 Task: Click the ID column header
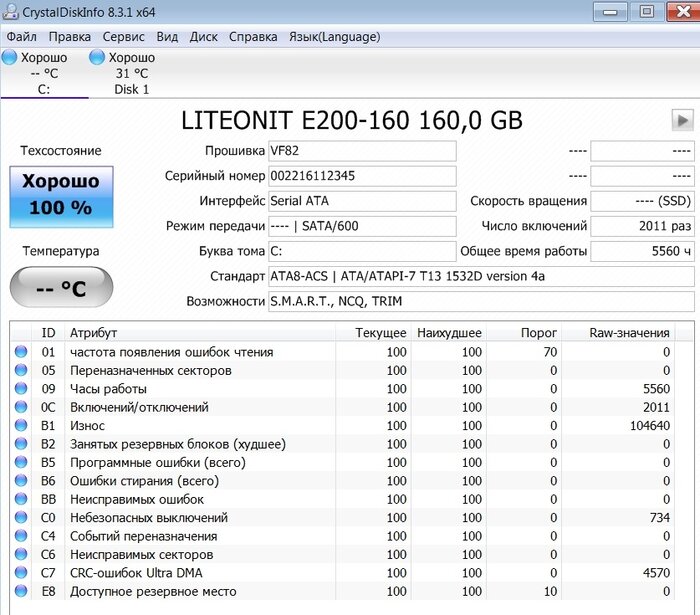48,332
